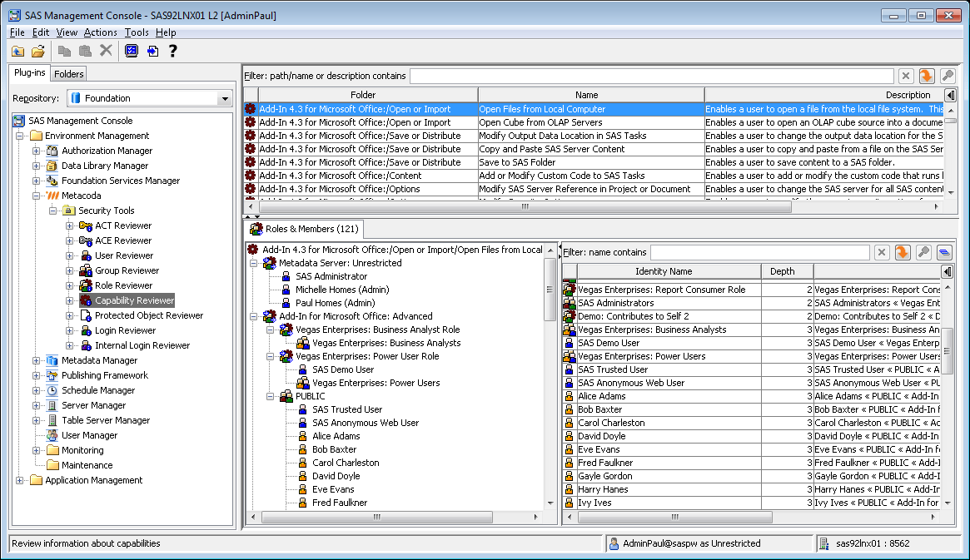The width and height of the screenshot is (970, 560).
Task: Collapse the Environment Management node
Action: tap(19, 136)
